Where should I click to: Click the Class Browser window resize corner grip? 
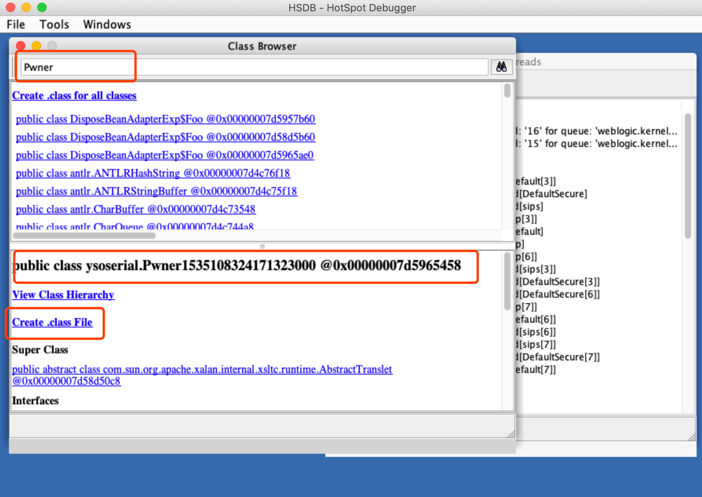511,433
